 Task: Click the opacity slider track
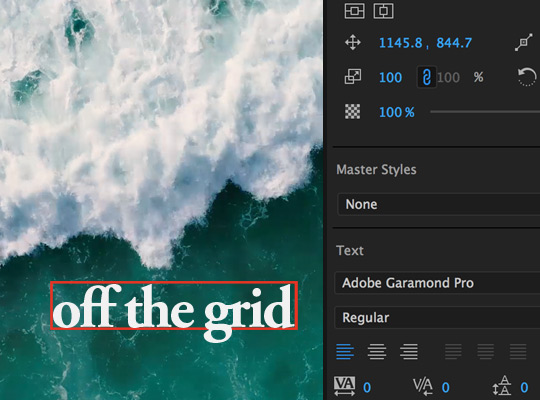click(x=485, y=112)
